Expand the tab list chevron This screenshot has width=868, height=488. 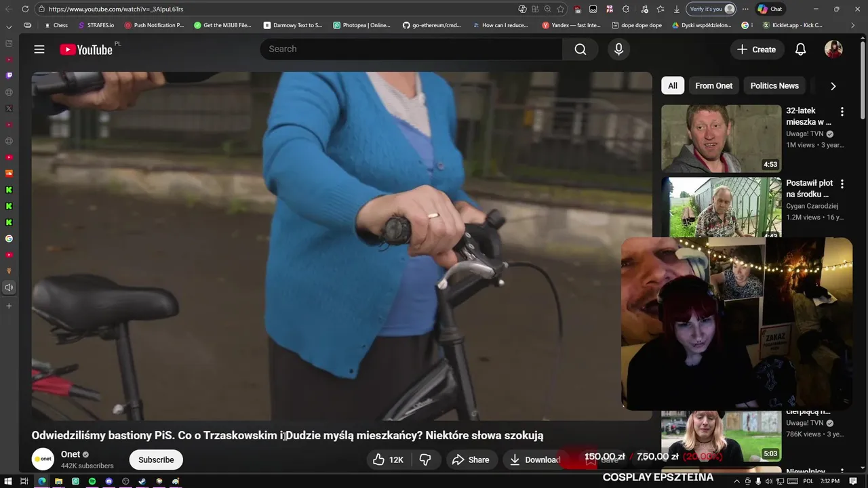click(9, 27)
